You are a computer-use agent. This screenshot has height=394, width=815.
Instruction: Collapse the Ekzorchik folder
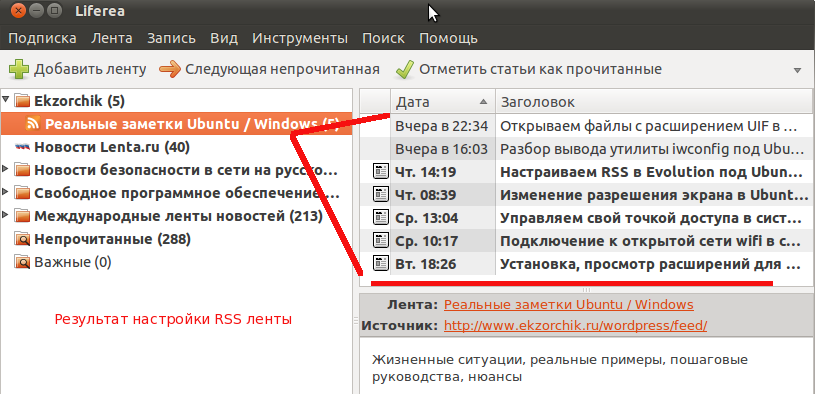click(x=6, y=100)
